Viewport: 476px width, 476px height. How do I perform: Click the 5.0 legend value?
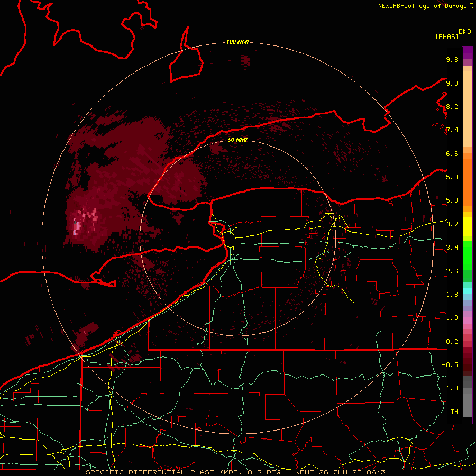tap(452, 200)
